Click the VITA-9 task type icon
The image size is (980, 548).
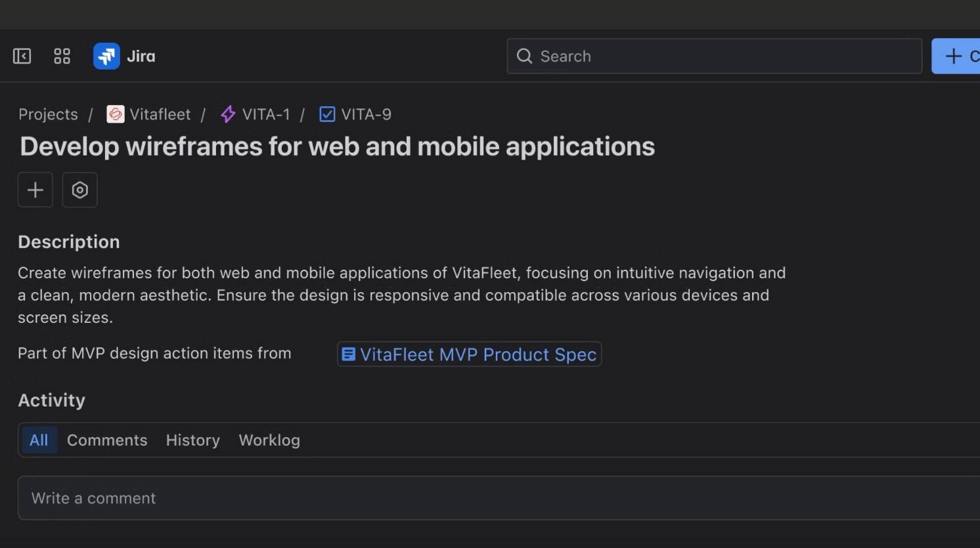[x=327, y=114]
